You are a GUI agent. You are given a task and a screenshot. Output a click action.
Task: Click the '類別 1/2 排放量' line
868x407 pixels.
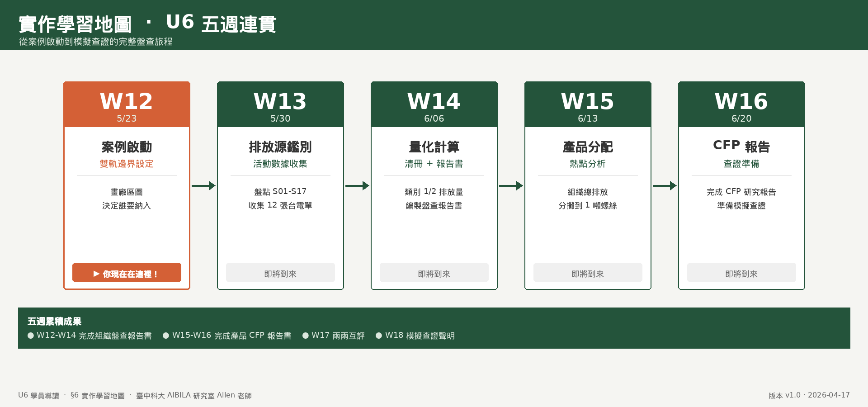point(434,192)
